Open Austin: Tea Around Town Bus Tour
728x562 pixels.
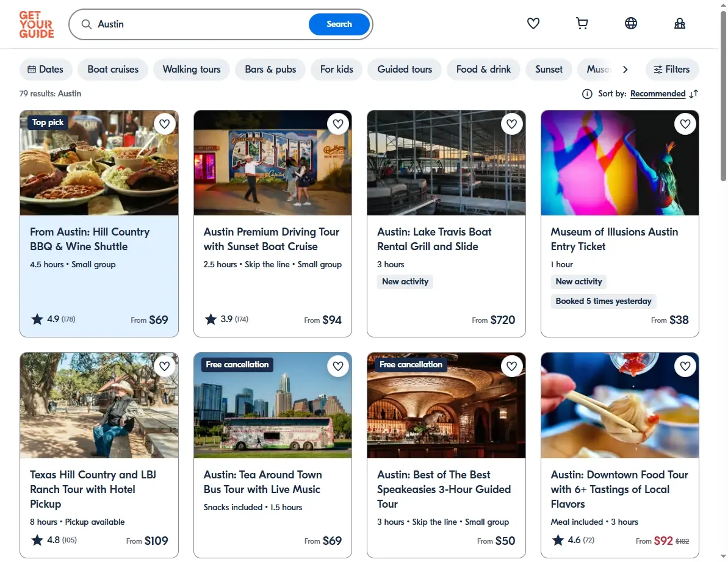262,481
